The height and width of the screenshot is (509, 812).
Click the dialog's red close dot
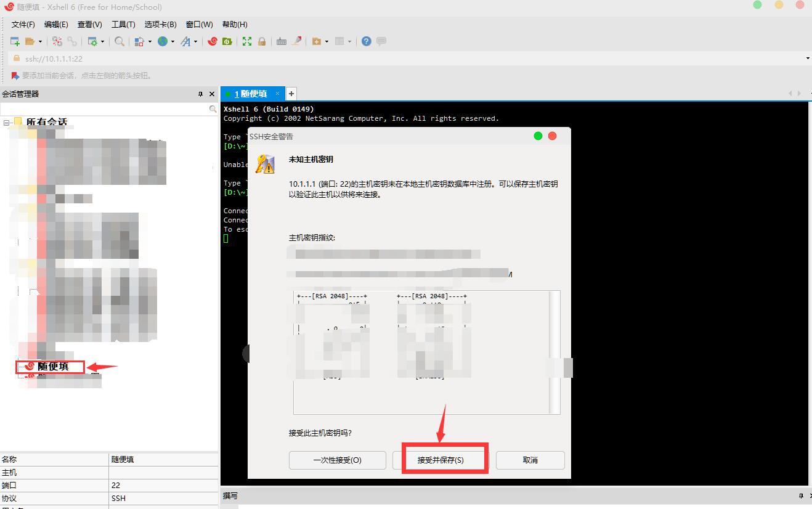[553, 136]
